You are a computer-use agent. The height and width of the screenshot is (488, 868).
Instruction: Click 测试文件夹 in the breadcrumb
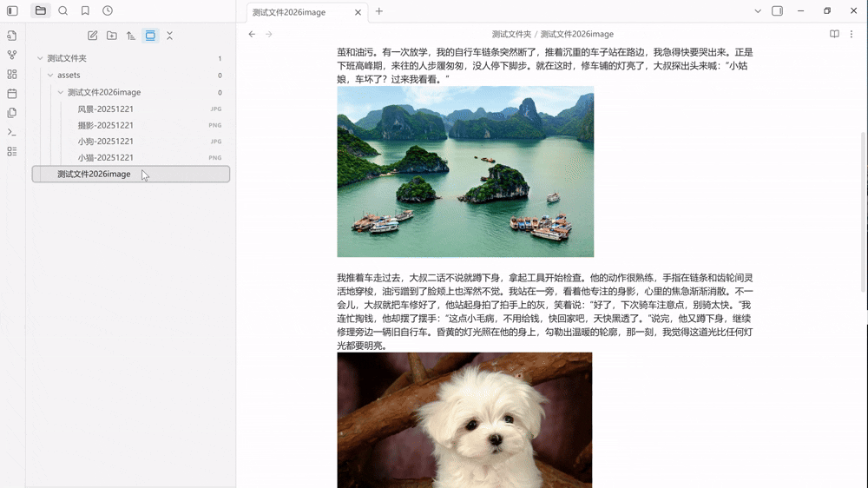(511, 34)
